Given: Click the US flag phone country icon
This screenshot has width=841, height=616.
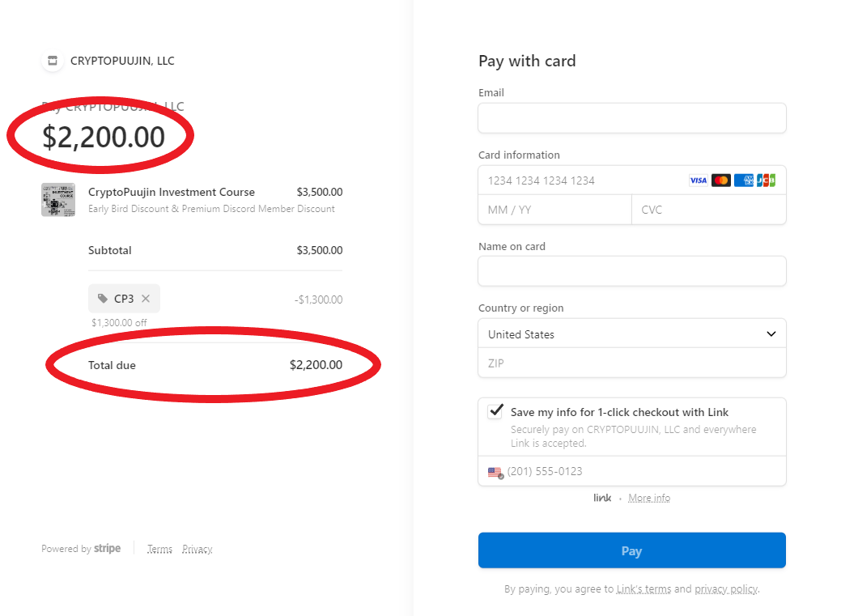Looking at the screenshot, I should 495,472.
